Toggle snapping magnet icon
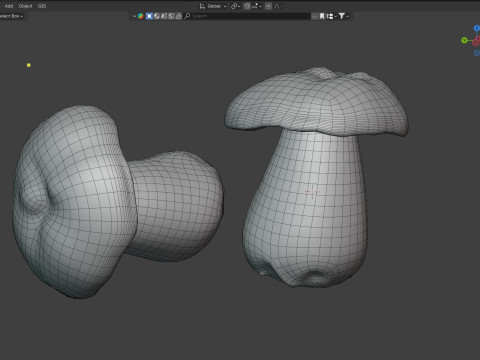The height and width of the screenshot is (360, 480). 247,6
